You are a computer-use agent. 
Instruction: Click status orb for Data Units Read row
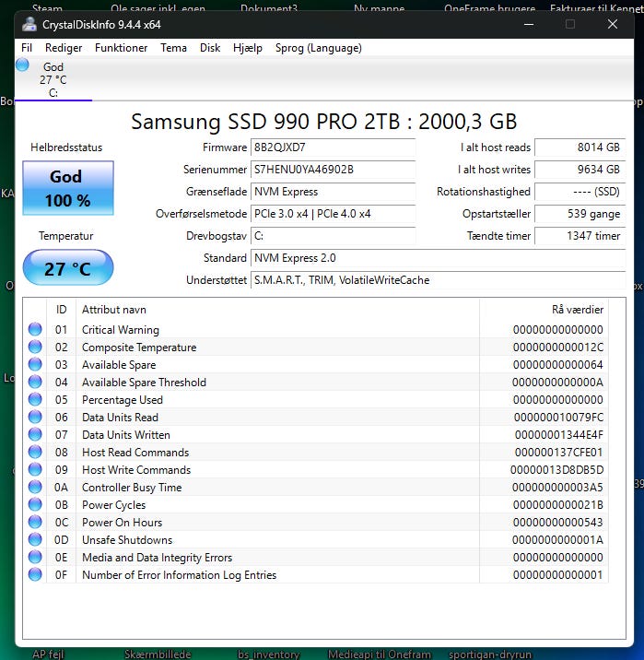tap(35, 417)
